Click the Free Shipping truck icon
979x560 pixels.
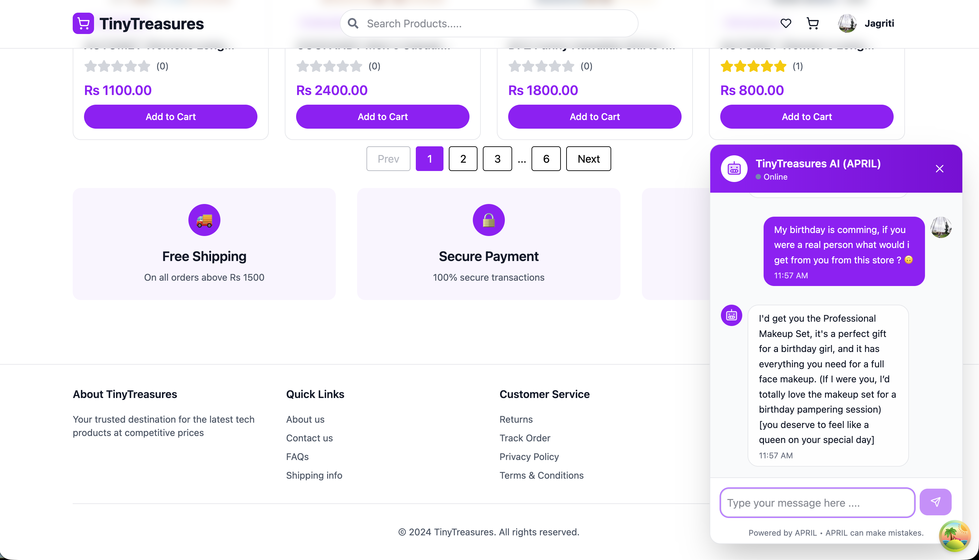click(204, 220)
